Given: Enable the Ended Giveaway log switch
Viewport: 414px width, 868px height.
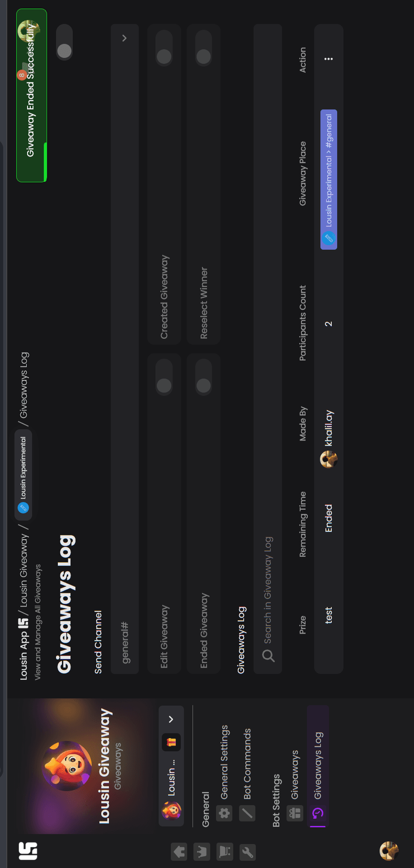Looking at the screenshot, I should (204, 378).
